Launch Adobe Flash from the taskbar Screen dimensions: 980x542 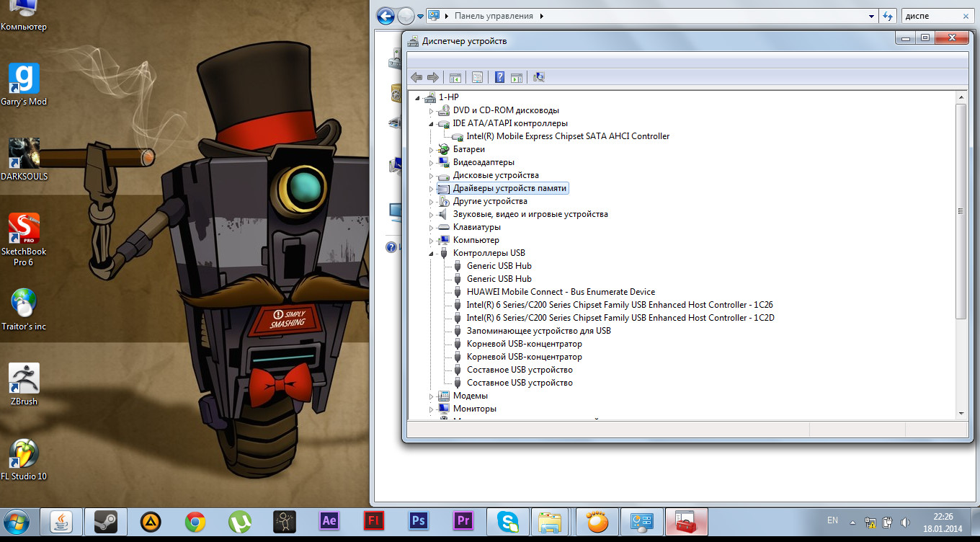click(x=374, y=521)
